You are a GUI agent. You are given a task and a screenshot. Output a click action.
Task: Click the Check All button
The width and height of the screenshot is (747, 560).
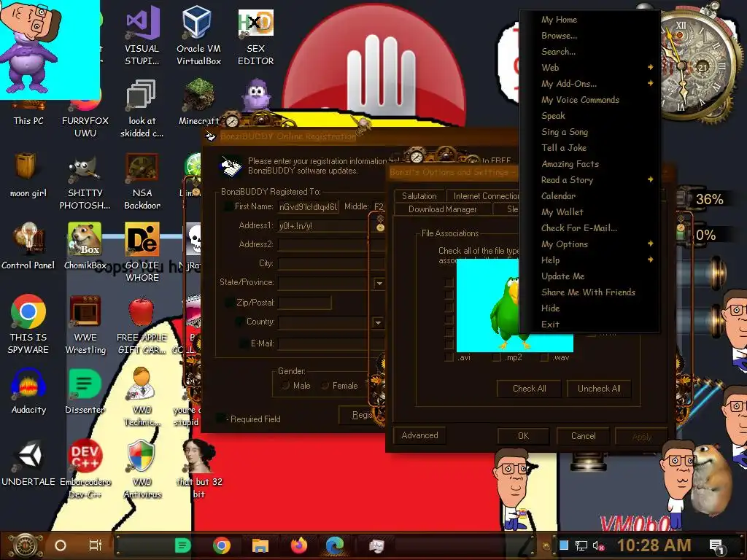529,389
